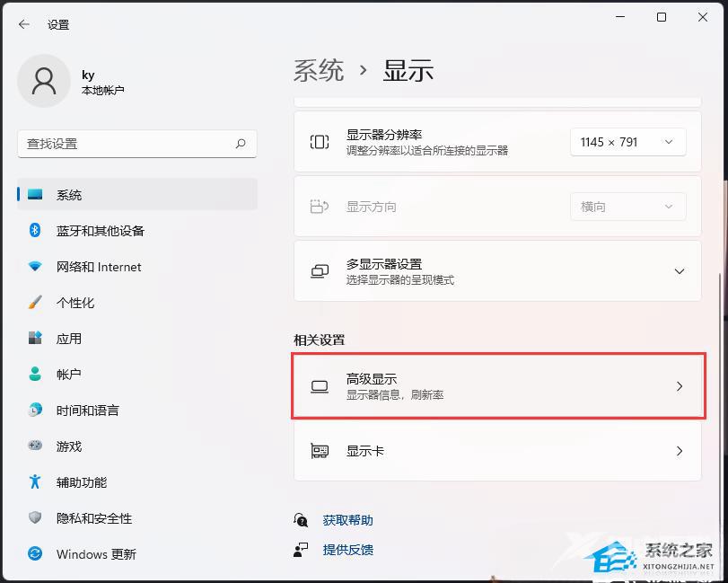The image size is (728, 583).
Task: Click the 显示卡 right chevron
Action: [x=680, y=451]
